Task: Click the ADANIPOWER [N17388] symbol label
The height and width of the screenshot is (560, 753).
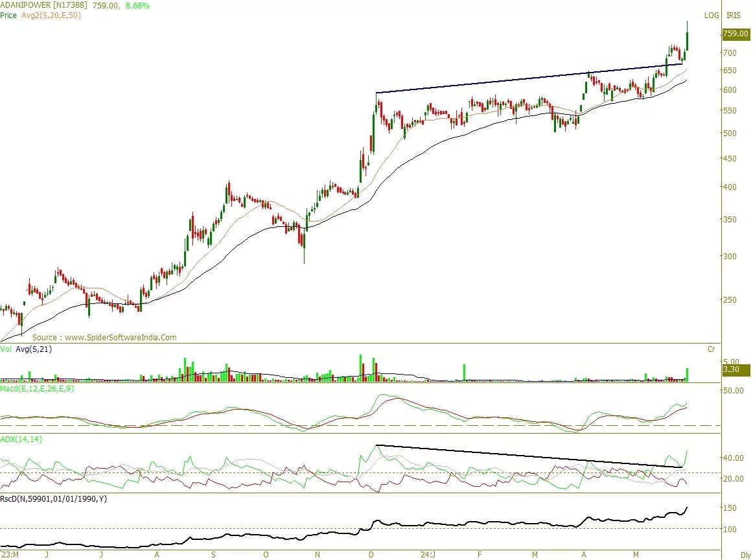Action: (x=43, y=5)
